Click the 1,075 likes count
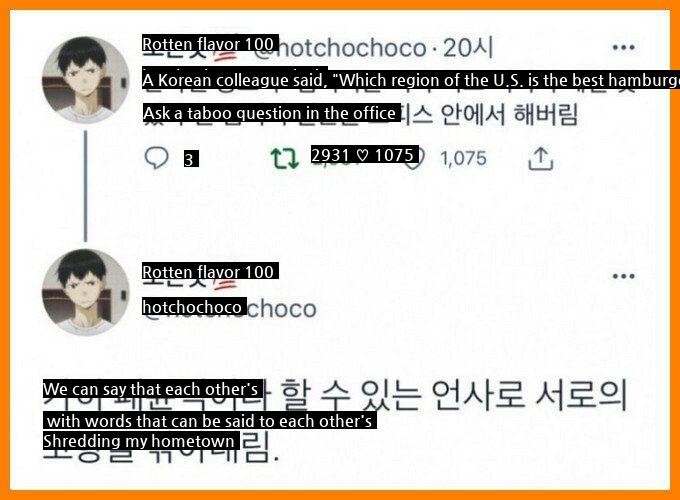The height and width of the screenshot is (500, 680). coord(463,158)
